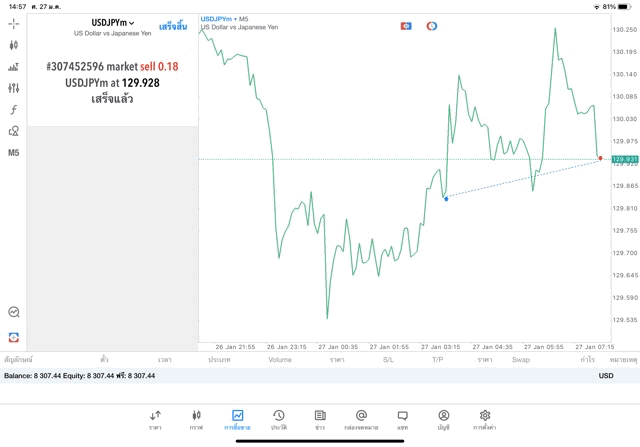Switch to the กราฟ chart tab
Screen dimensions: 640x447
coord(196,420)
